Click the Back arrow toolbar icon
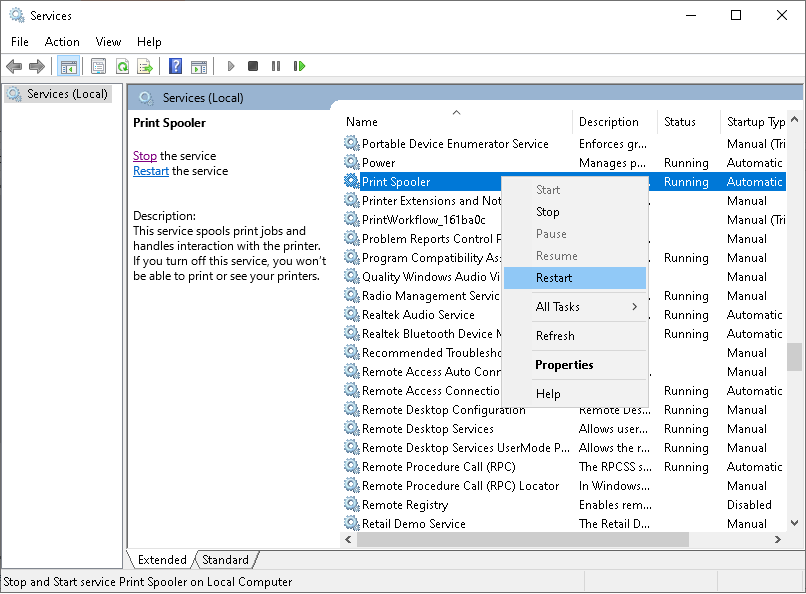This screenshot has height=594, width=806. click(x=14, y=66)
